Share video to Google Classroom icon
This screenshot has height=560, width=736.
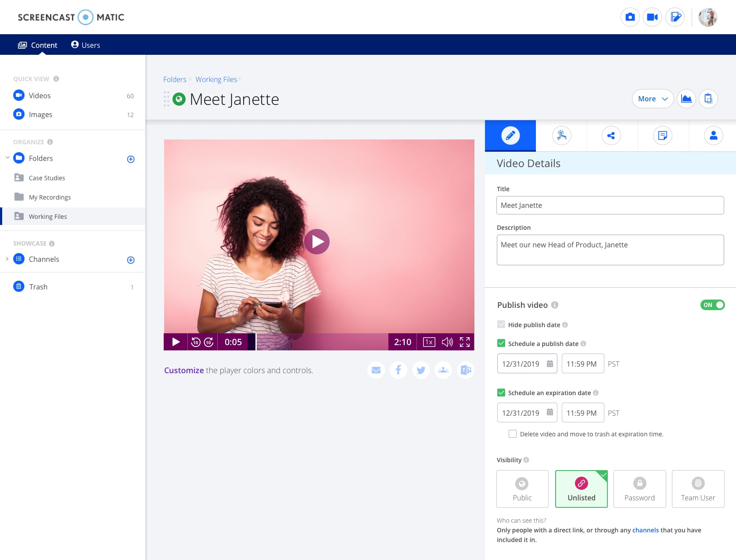tap(443, 370)
